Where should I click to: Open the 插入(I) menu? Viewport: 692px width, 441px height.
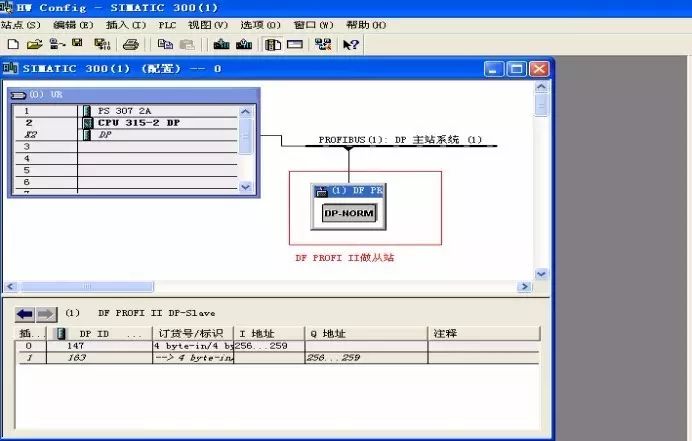click(126, 25)
